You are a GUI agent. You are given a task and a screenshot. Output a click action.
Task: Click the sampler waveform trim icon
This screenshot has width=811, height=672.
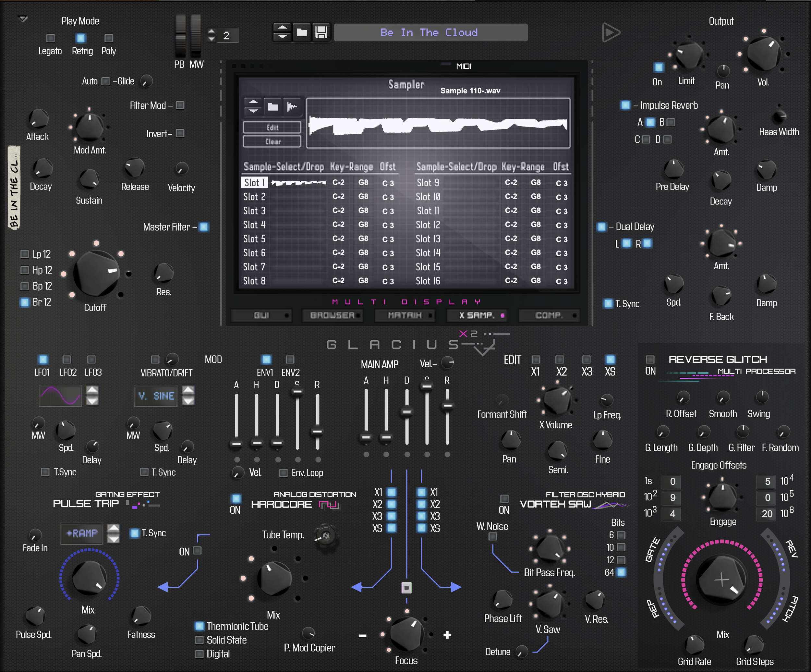[292, 107]
